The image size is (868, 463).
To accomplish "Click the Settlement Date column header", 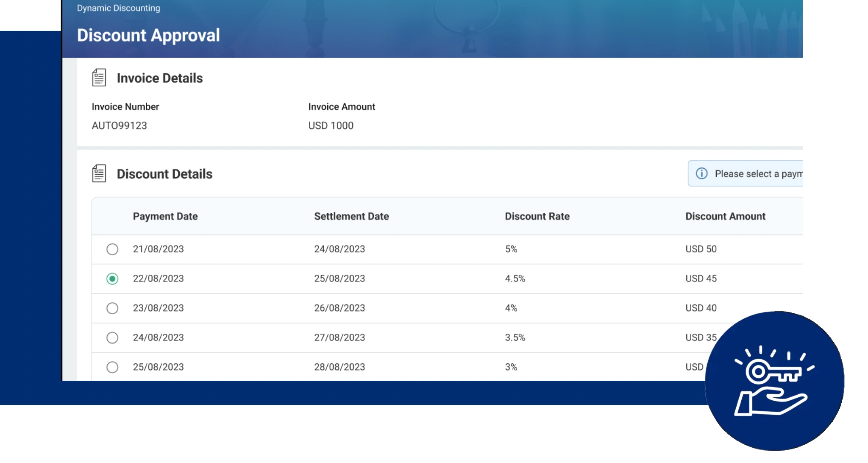I will 351,216.
